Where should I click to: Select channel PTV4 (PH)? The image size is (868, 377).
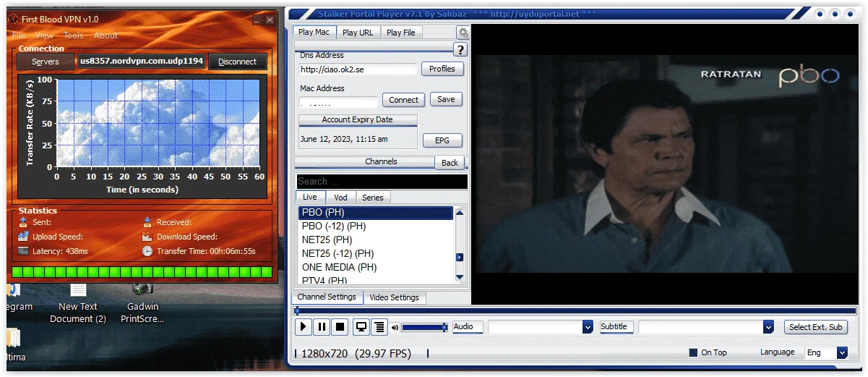pos(376,279)
